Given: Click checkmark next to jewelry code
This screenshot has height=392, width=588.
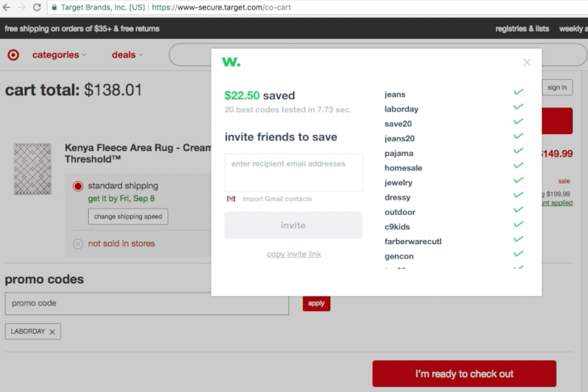Looking at the screenshot, I should (x=519, y=180).
